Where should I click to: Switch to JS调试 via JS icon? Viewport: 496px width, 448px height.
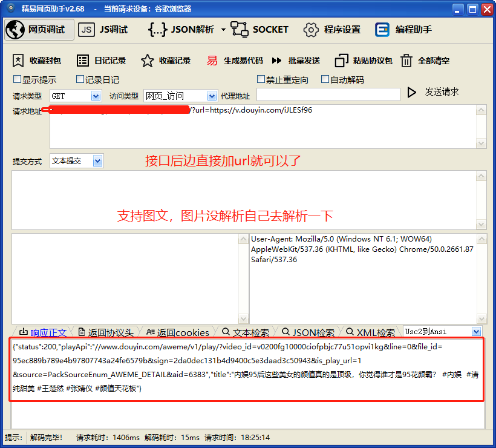[x=86, y=30]
